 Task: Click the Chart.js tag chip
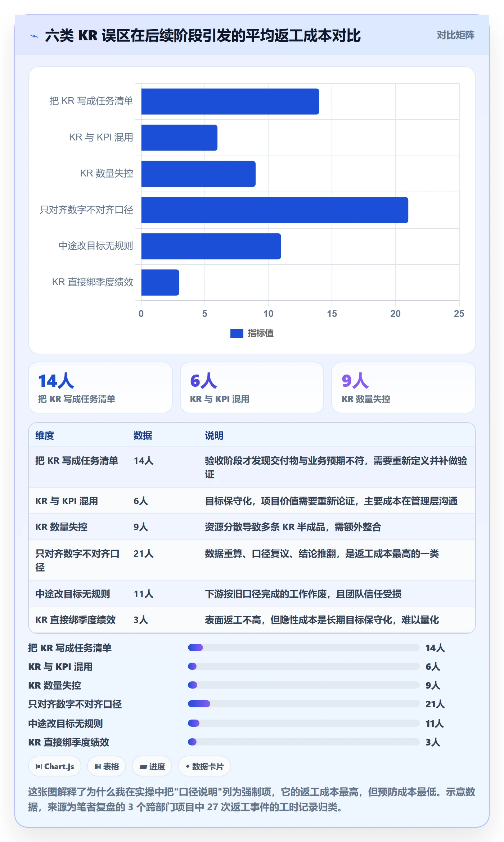[55, 766]
